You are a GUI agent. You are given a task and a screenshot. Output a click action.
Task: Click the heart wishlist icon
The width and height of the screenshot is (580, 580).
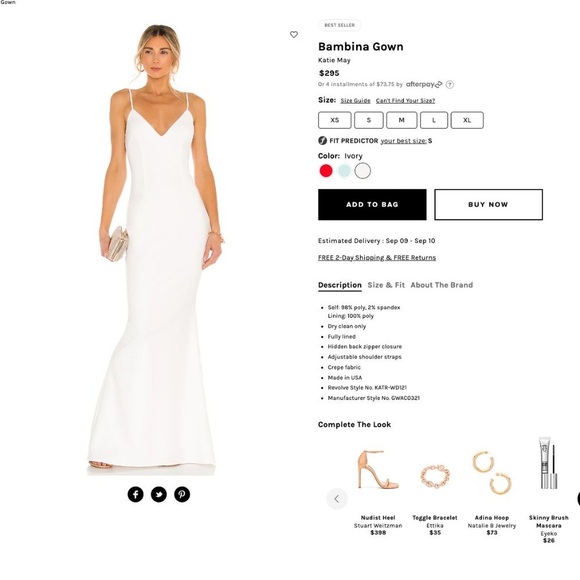click(294, 34)
